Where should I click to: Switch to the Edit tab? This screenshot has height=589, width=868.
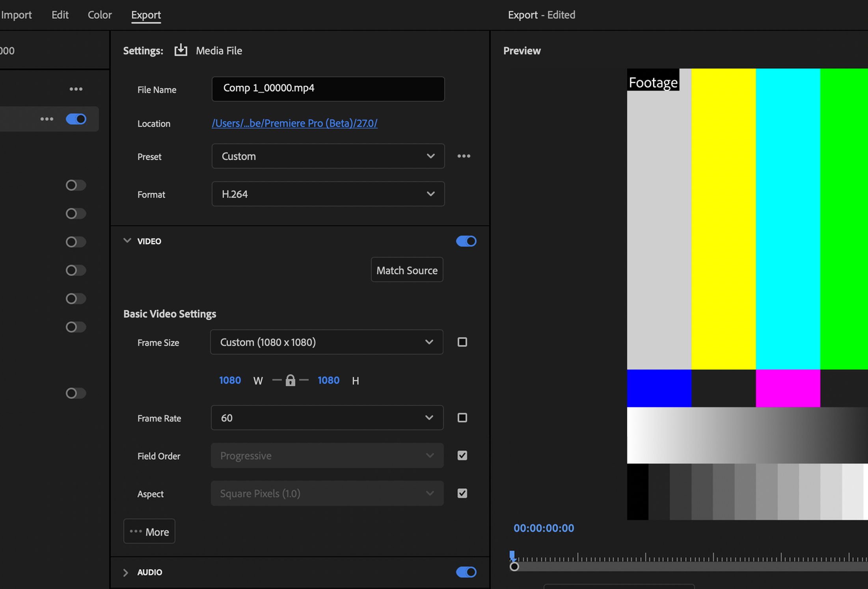point(60,15)
